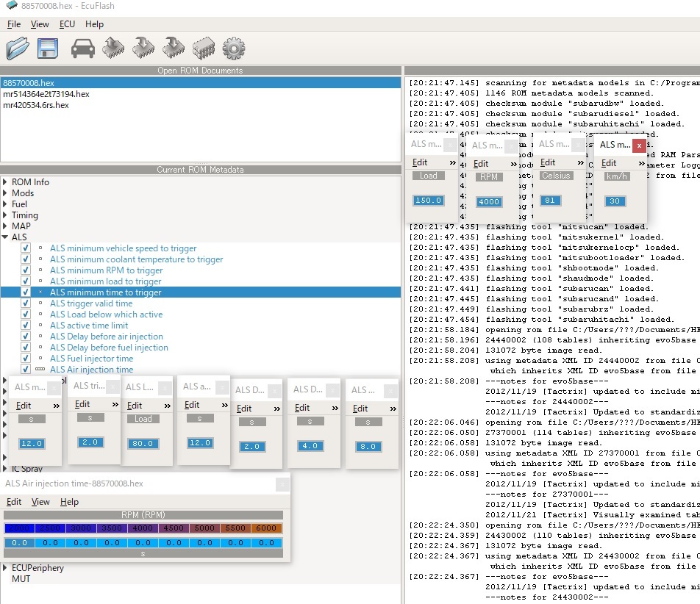Click the car icon in the toolbar
The height and width of the screenshot is (604, 700).
(x=83, y=48)
